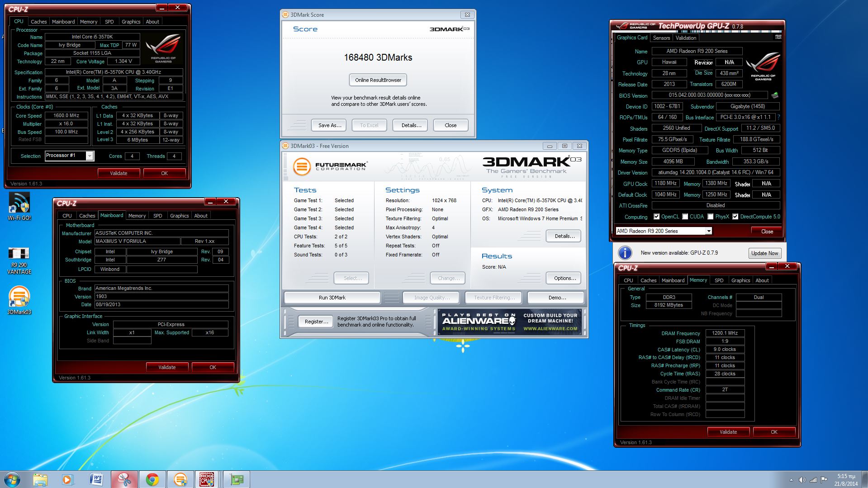Click the CPU-Z Specification field
868x488 pixels.
[114, 72]
